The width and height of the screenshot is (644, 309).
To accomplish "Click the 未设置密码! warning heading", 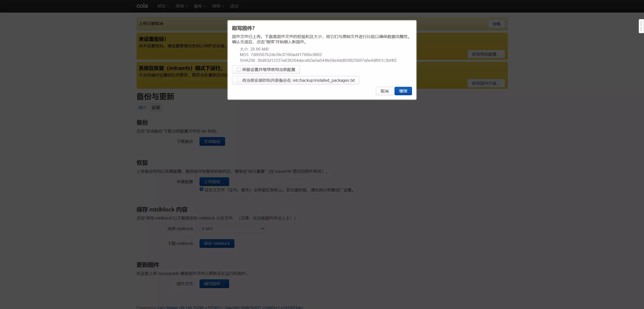I will 152,39.
